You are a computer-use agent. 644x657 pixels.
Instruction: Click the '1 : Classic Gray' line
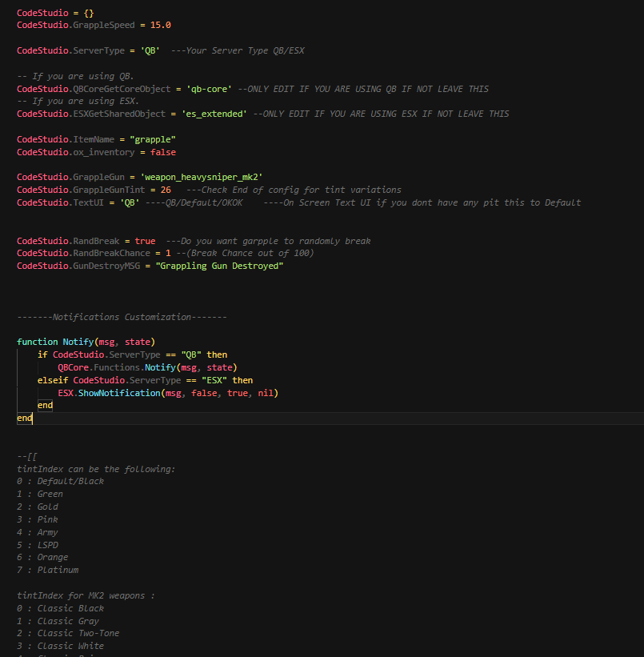58,621
